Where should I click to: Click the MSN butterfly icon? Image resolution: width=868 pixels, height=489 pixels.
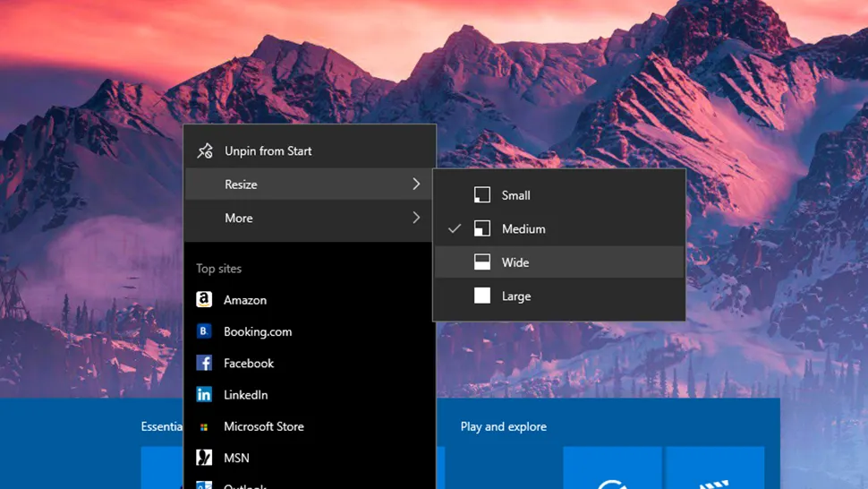[204, 458]
